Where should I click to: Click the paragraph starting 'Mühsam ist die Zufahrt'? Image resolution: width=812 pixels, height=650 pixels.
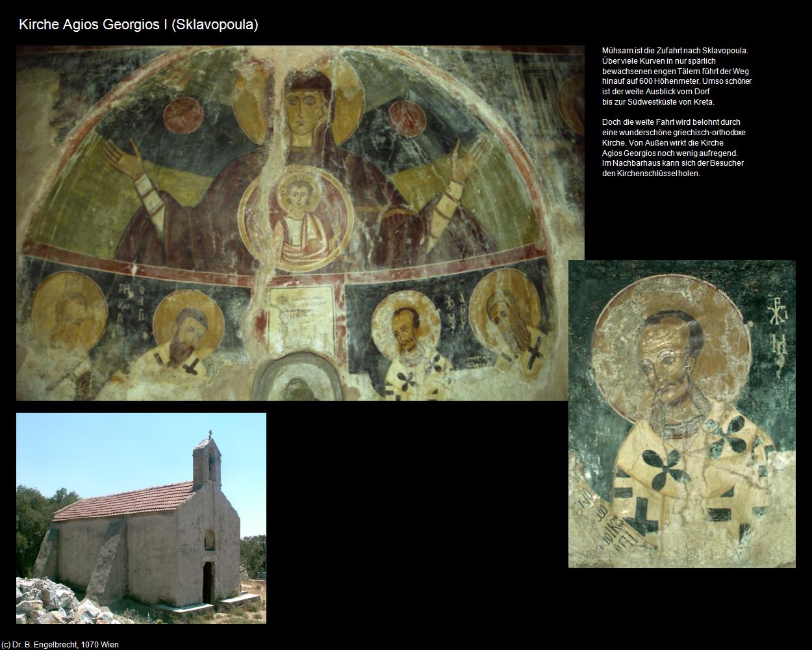pyautogui.click(x=677, y=76)
